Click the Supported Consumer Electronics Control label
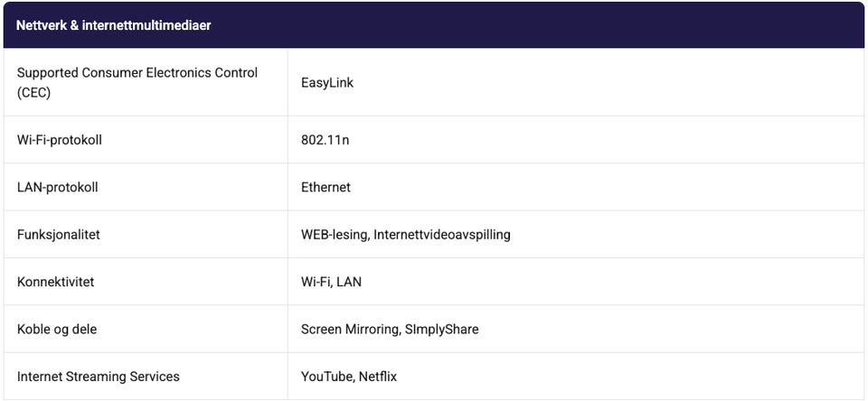The width and height of the screenshot is (868, 401). click(137, 73)
